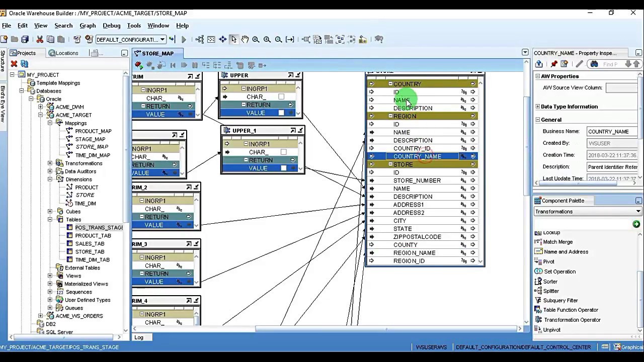Select the Center/pan arrows tool
This screenshot has width=644, height=362.
pos(222,39)
